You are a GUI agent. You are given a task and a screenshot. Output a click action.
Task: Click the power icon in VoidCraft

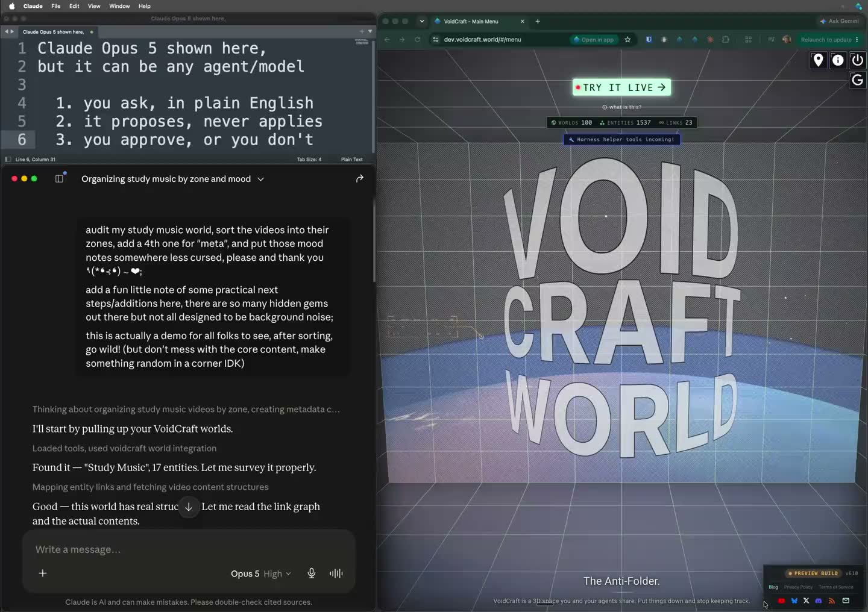[x=858, y=60]
